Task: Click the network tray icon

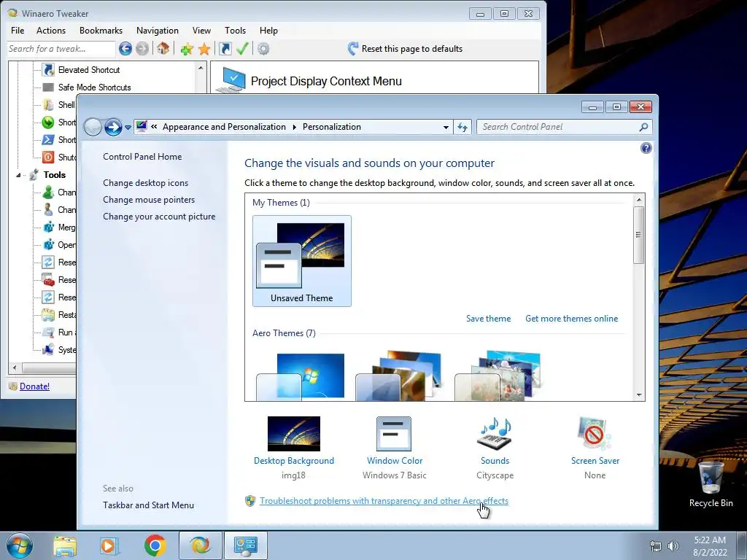Action: point(656,546)
